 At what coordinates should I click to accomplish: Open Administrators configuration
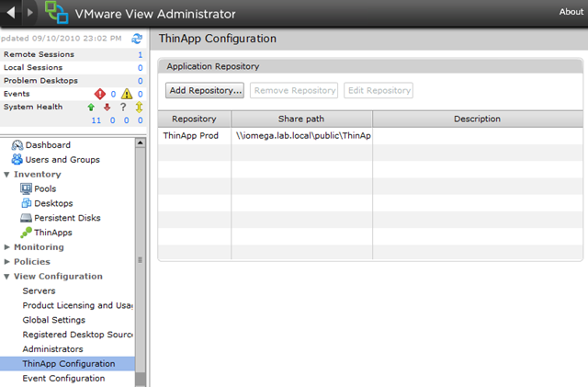click(53, 349)
